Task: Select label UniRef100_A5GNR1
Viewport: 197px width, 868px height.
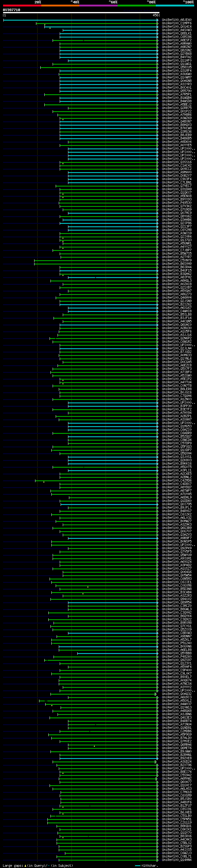Action: 177,244
